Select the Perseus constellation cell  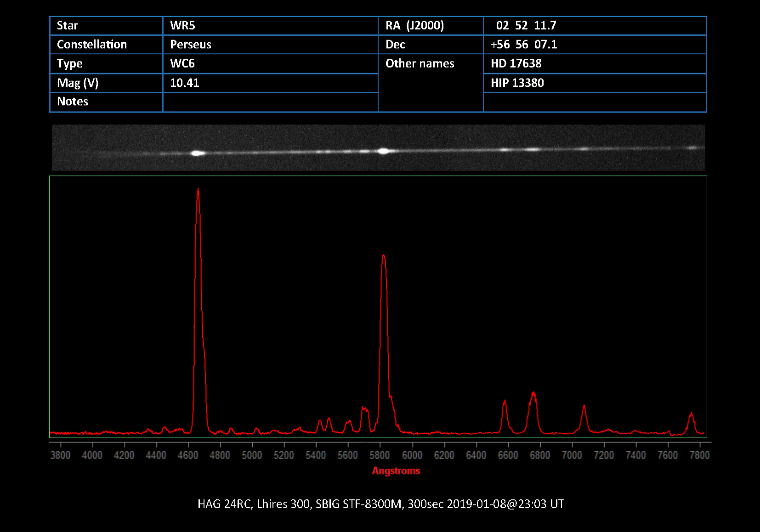coord(190,45)
